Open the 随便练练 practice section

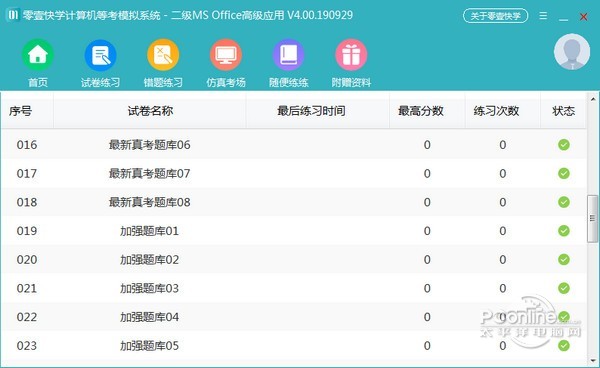point(289,55)
